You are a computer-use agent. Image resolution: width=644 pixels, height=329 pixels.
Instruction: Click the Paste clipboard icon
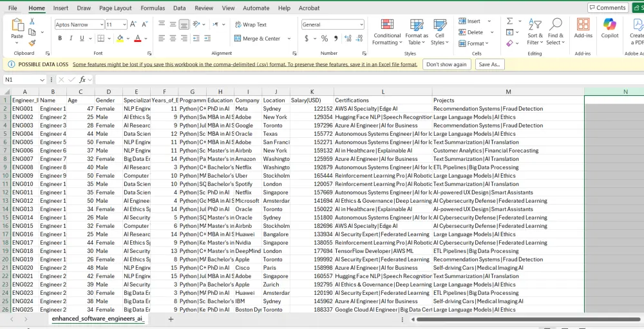click(17, 25)
